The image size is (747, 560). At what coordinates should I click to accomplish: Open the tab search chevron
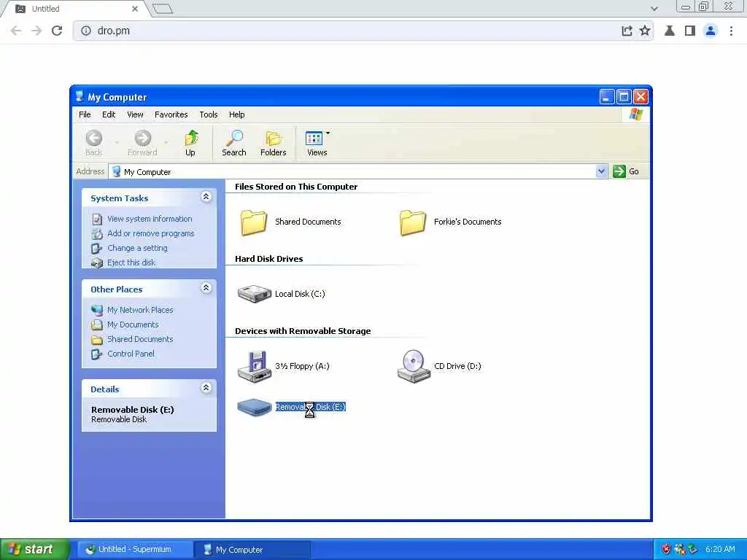click(654, 9)
